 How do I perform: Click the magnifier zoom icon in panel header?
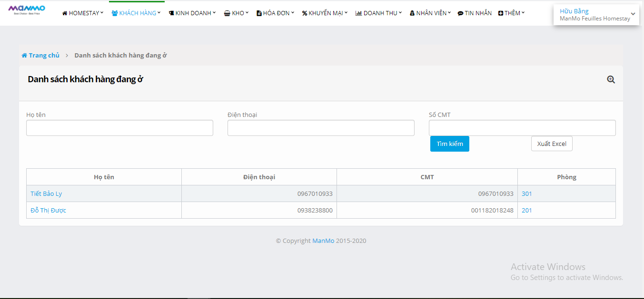pyautogui.click(x=611, y=80)
